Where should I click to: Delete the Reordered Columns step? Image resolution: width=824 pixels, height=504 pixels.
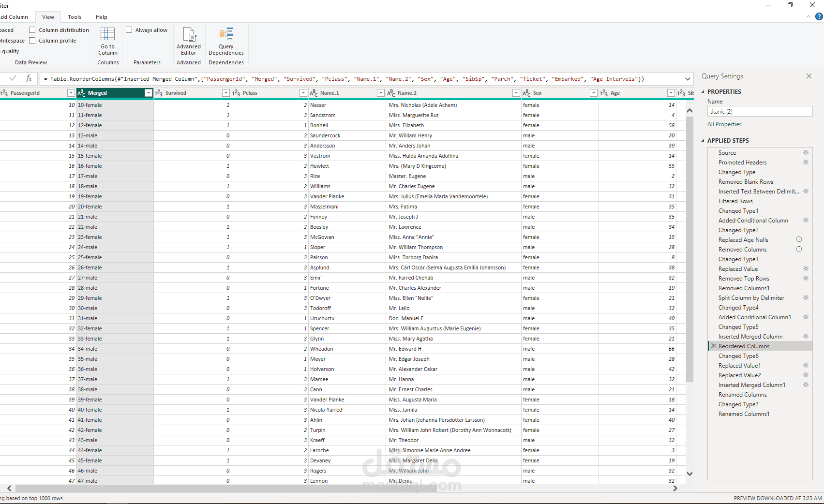714,346
